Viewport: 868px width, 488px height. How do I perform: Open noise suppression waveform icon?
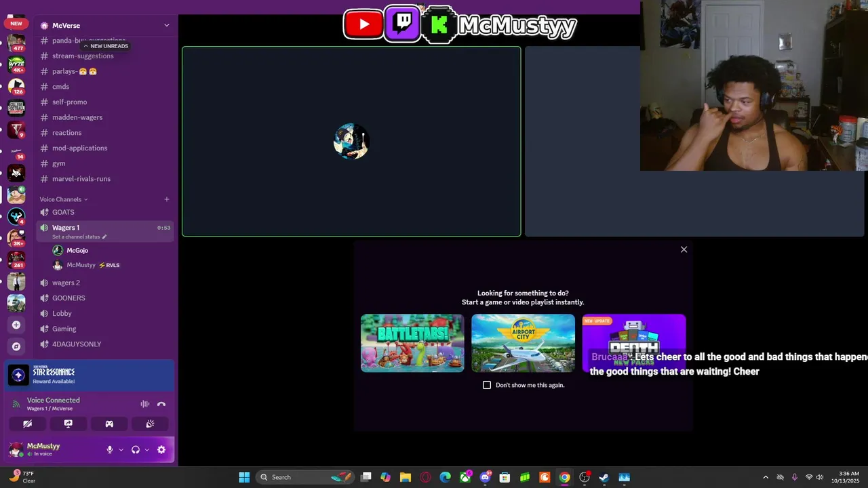point(145,404)
